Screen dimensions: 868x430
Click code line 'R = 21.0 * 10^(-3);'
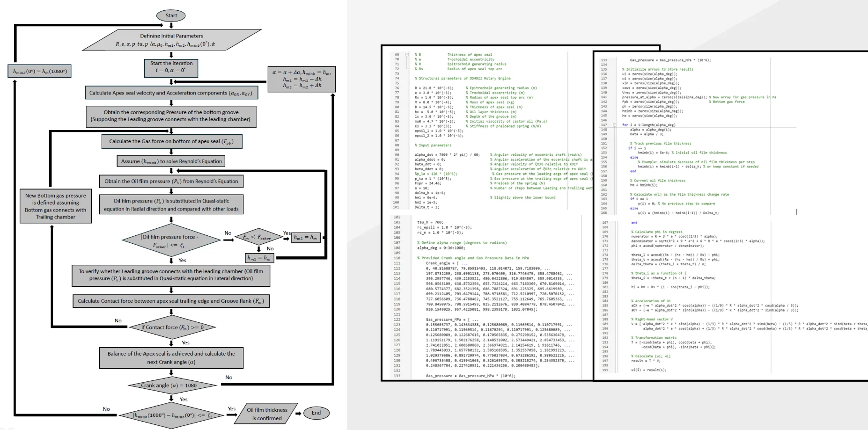434,88
